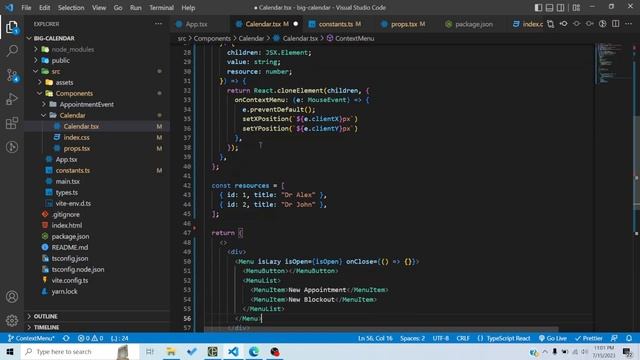640x360 pixels.
Task: Click the circular chart icon in editor toolbar
Action: pyautogui.click(x=602, y=24)
